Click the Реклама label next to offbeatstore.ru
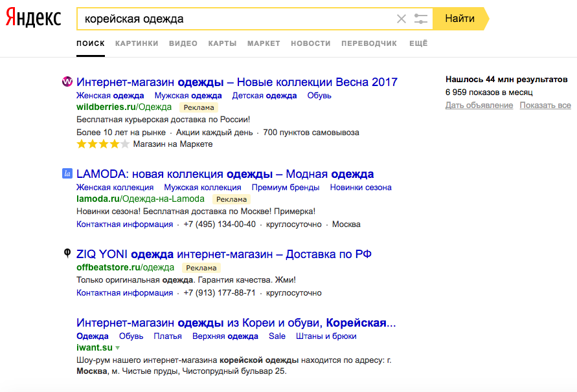577x392 pixels. pyautogui.click(x=201, y=268)
